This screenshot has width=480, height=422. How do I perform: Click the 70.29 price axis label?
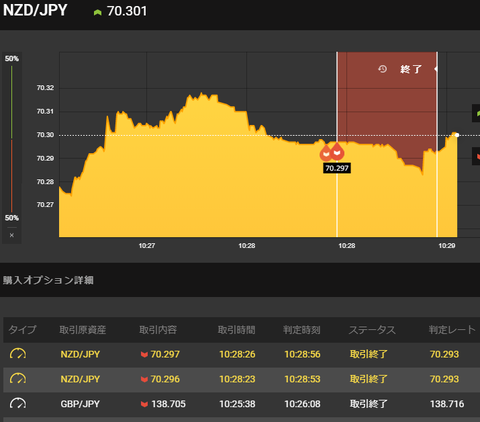pyautogui.click(x=45, y=158)
